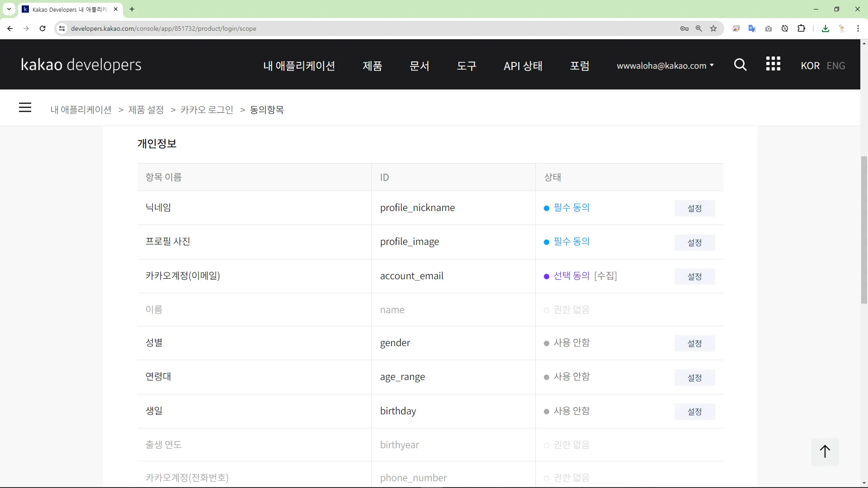
Task: Bookmark this page with star icon
Action: pyautogui.click(x=713, y=28)
